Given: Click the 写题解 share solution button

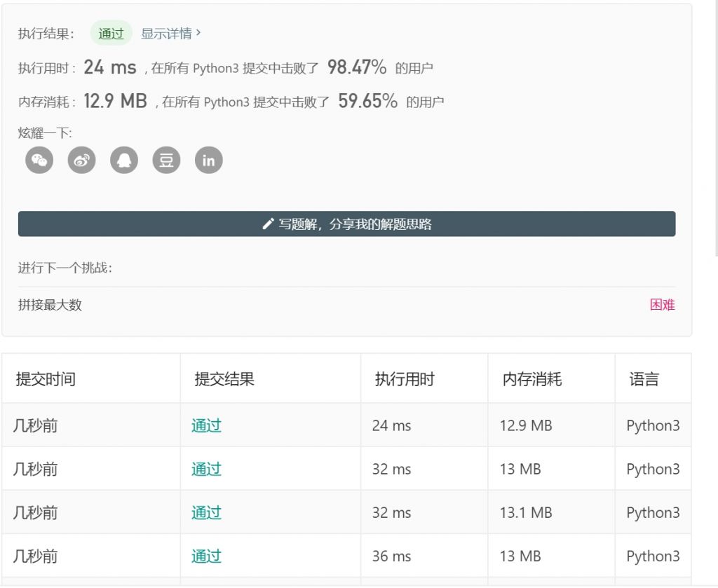Looking at the screenshot, I should tap(346, 224).
